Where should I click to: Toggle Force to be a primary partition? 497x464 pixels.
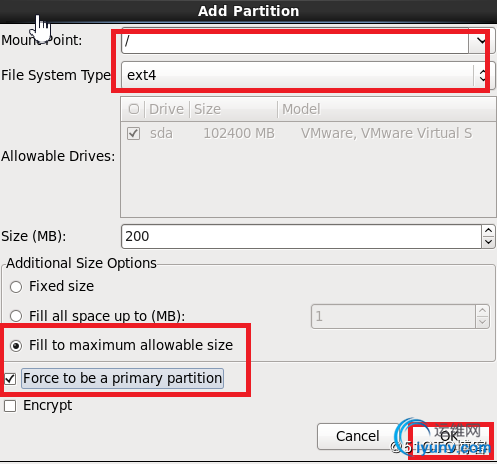(x=10, y=379)
